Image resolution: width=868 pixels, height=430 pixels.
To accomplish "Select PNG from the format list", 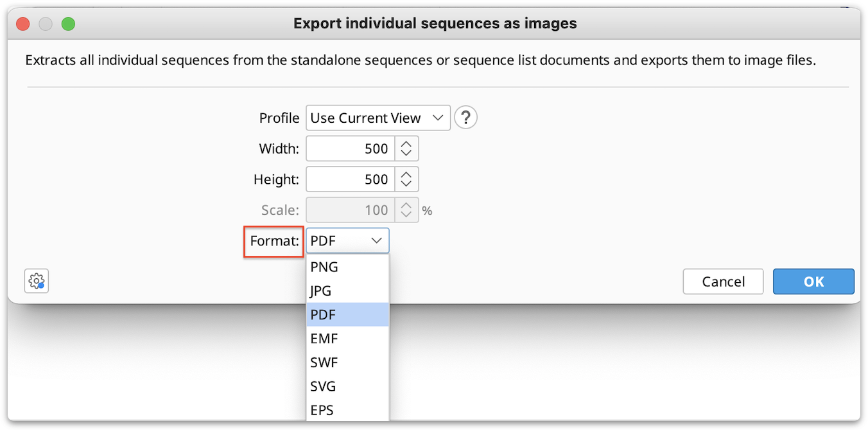I will pos(347,267).
